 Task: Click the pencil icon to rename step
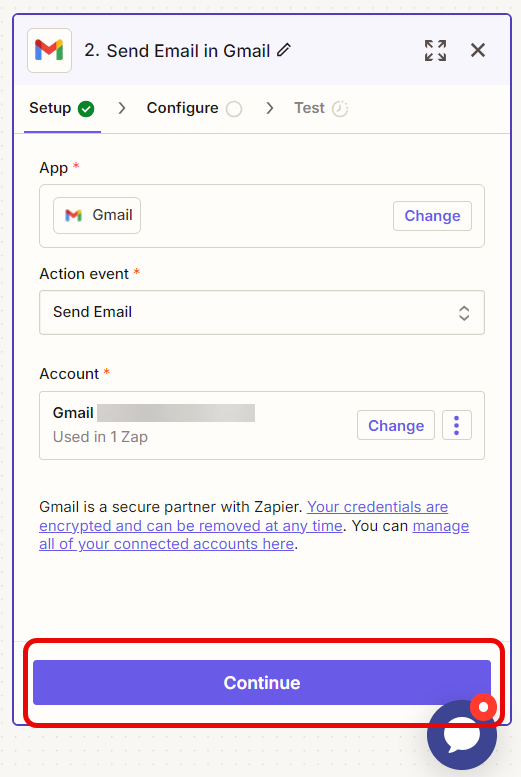284,50
